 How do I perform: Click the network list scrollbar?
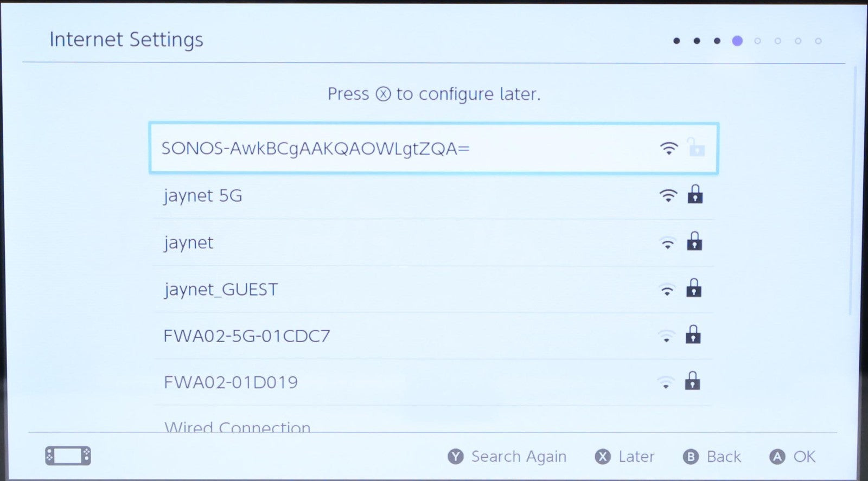(x=851, y=190)
